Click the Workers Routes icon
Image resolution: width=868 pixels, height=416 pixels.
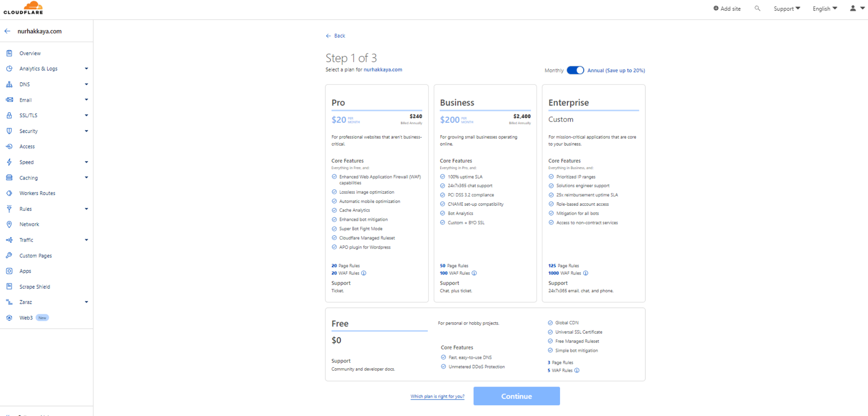pyautogui.click(x=9, y=193)
